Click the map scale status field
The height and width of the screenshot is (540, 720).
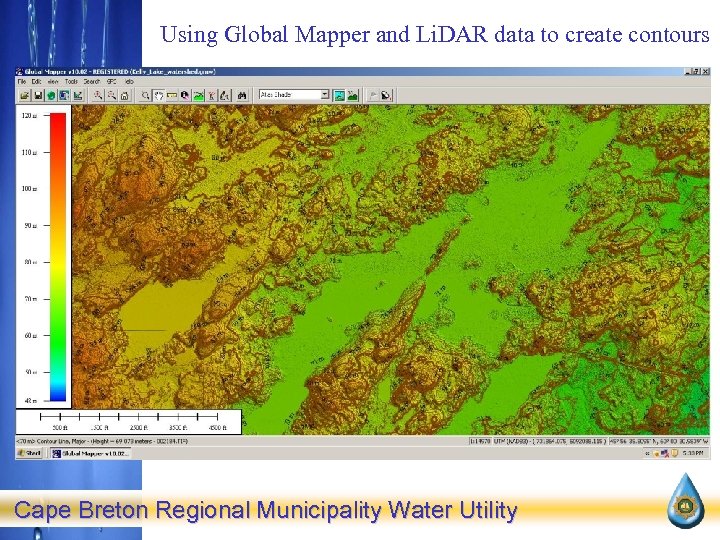tap(480, 441)
